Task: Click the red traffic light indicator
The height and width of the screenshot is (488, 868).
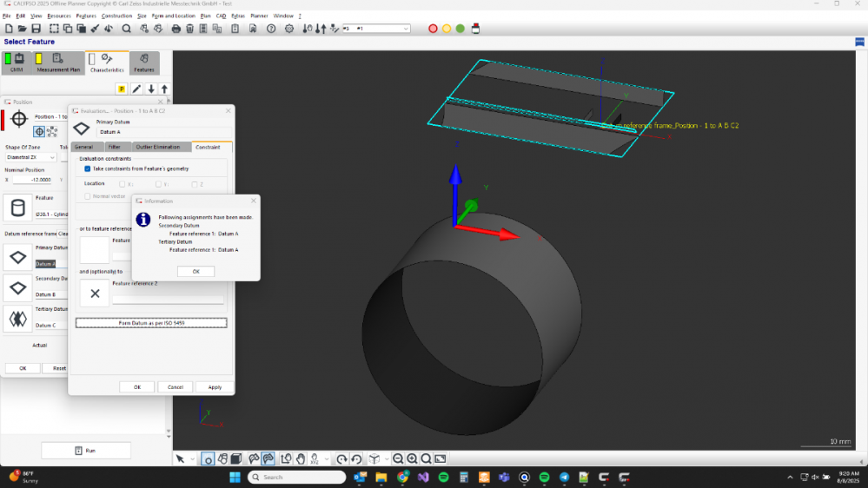Action: point(433,29)
